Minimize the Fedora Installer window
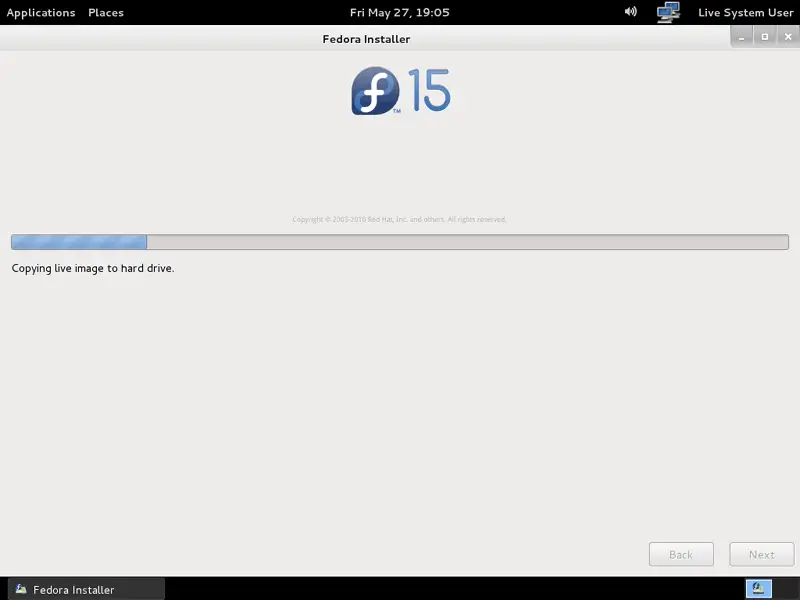 coord(741,37)
